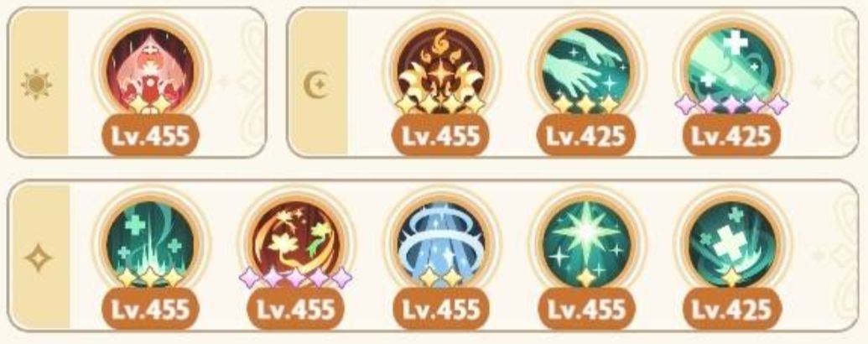Click Lv.455 label under the blue rings skill
Screen dimensions: 868x344
[441, 309]
